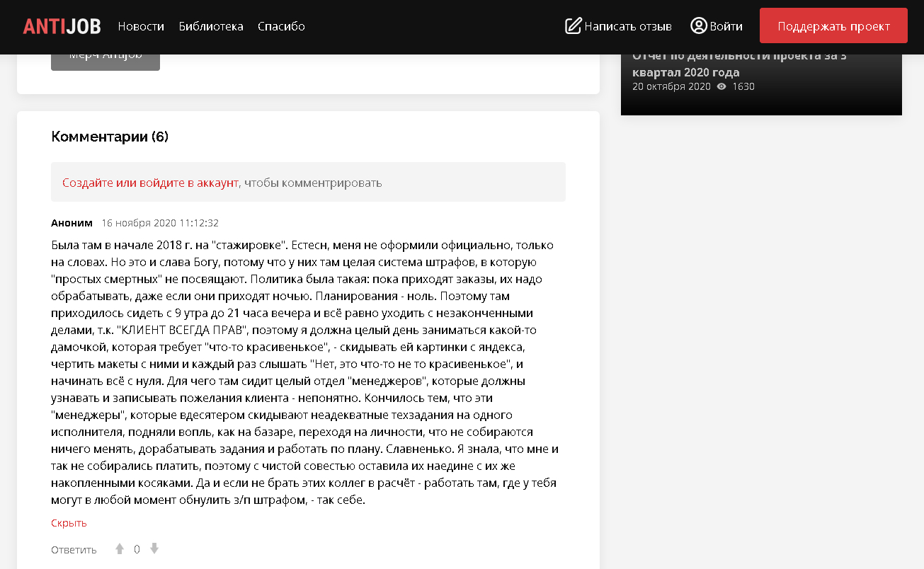Screen dimensions: 924x569
Task: Upvote the comment by Аноним
Action: (120, 549)
